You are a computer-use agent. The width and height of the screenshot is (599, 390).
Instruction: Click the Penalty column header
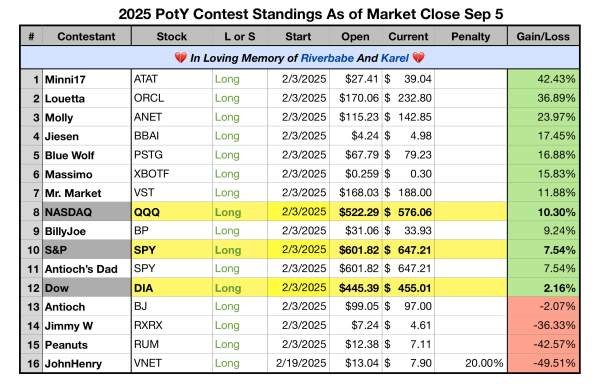pos(470,37)
